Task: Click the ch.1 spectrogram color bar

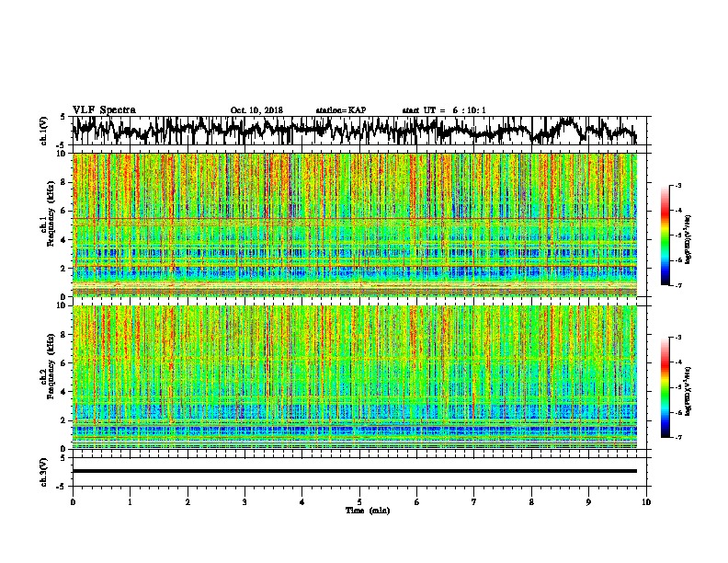Action: coord(665,236)
